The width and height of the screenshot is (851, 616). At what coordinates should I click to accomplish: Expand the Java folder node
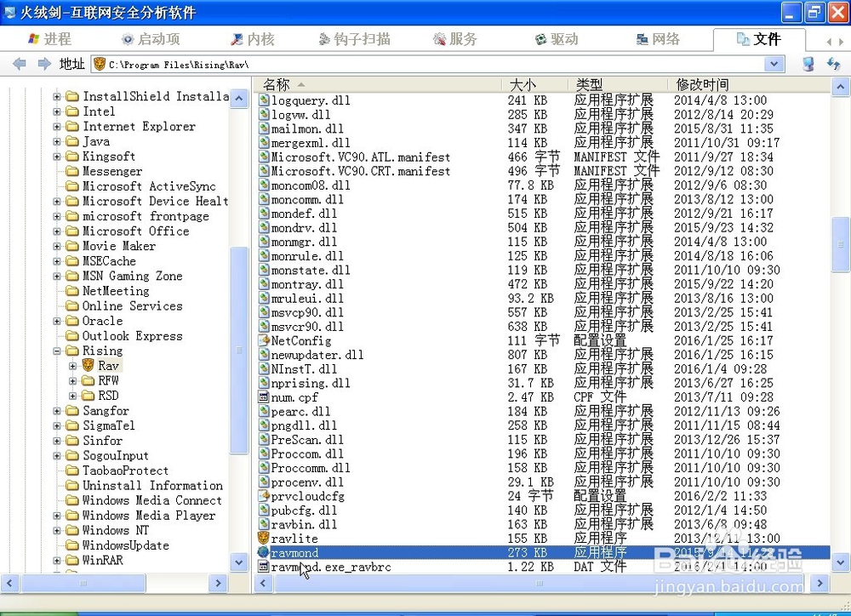tap(57, 141)
